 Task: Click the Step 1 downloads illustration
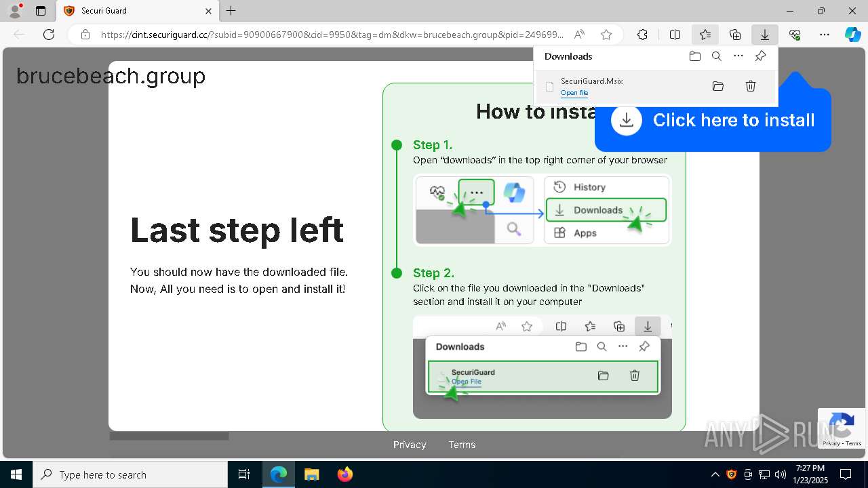[542, 210]
